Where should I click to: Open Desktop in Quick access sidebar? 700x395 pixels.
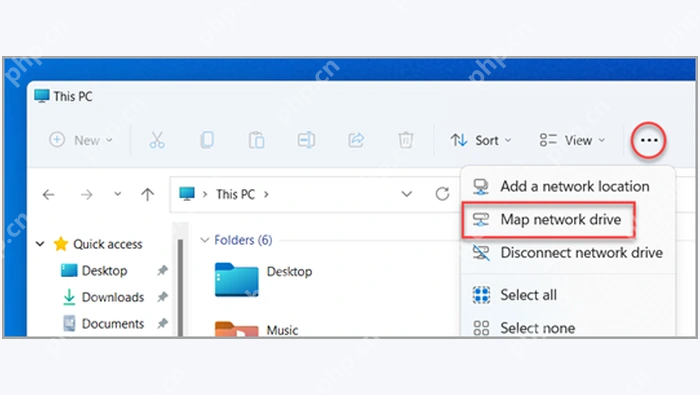click(x=104, y=270)
